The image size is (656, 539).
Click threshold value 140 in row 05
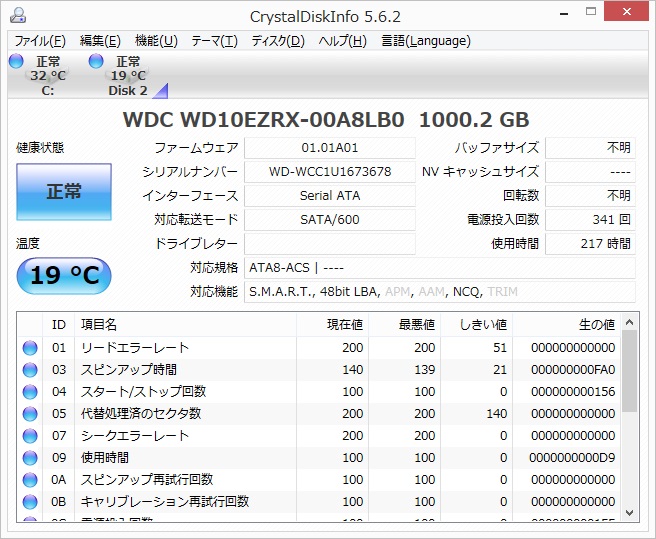497,414
